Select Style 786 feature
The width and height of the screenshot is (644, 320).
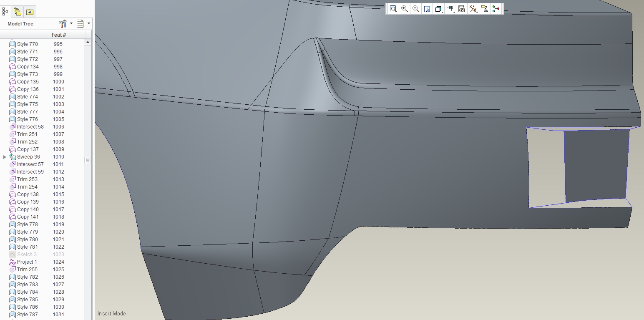pyautogui.click(x=27, y=307)
